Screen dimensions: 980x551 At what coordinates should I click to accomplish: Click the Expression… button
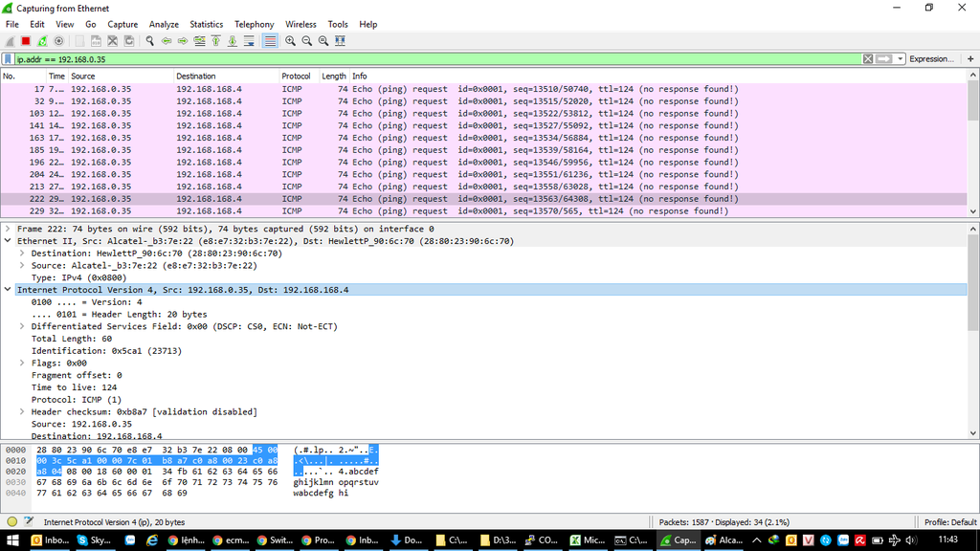[x=930, y=58]
